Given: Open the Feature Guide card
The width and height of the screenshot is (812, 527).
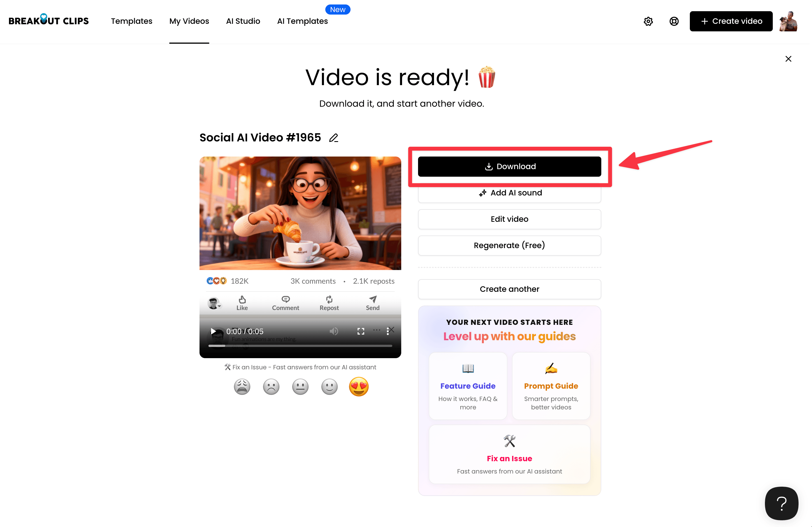Looking at the screenshot, I should (x=468, y=386).
